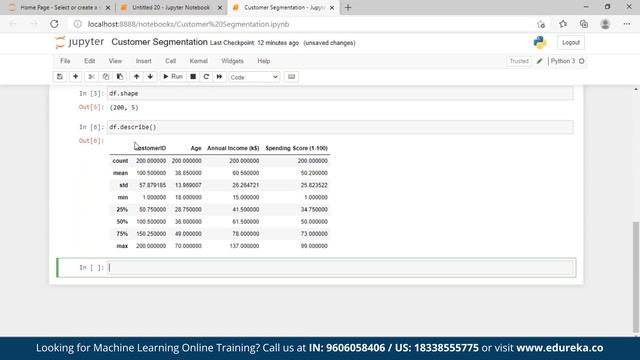Select the df.shape cell
This screenshot has width=640, height=360.
pyautogui.click(x=340, y=93)
